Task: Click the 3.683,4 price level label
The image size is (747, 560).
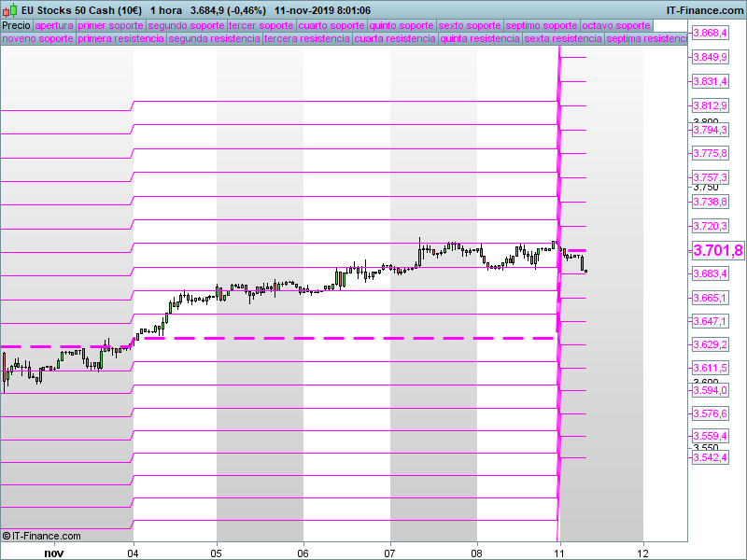Action: (710, 273)
